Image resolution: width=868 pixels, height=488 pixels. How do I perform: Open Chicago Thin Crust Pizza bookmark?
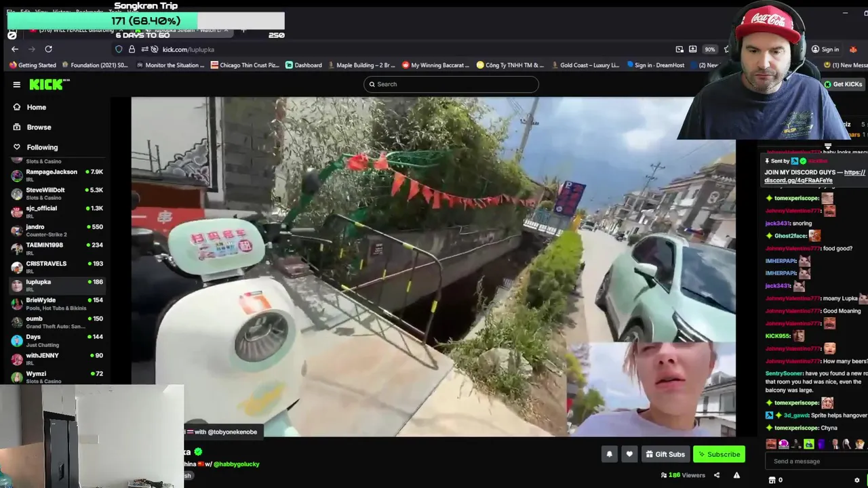click(245, 65)
